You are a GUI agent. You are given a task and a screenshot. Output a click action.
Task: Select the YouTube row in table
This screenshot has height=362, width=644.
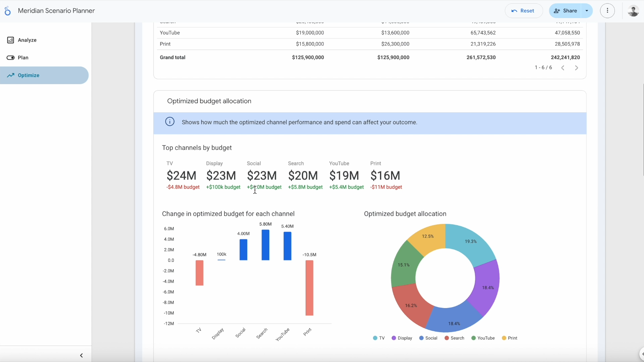pos(170,33)
